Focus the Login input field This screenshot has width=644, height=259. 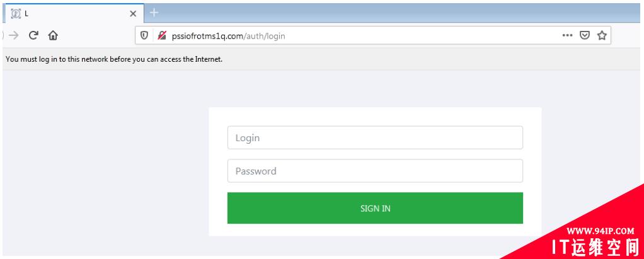point(375,137)
